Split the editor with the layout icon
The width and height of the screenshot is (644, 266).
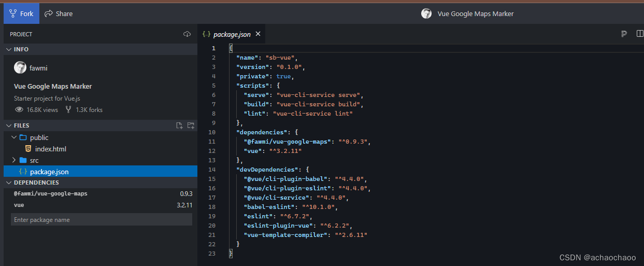coord(640,34)
